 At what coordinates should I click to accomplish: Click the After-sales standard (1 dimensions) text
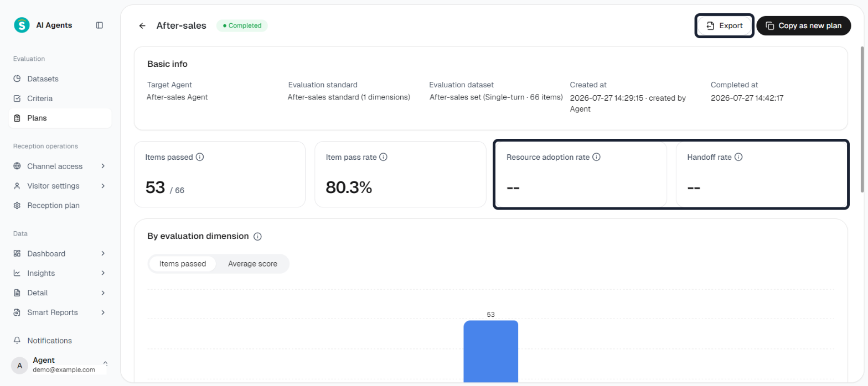[349, 97]
